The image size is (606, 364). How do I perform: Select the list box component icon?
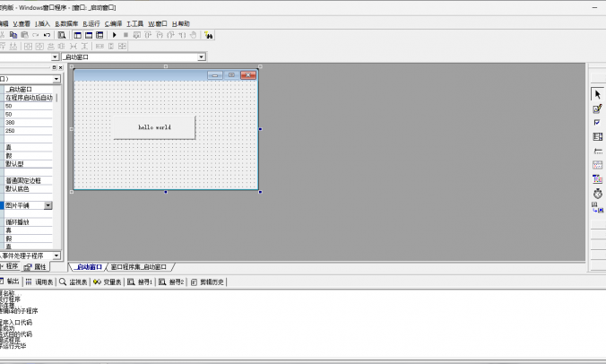[x=597, y=137]
